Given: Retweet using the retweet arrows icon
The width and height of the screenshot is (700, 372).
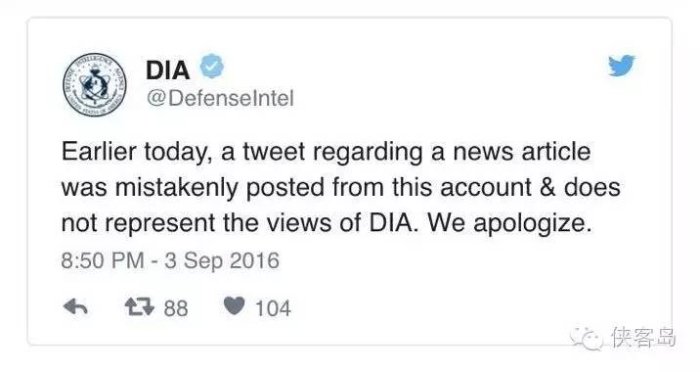Looking at the screenshot, I should pyautogui.click(x=139, y=307).
